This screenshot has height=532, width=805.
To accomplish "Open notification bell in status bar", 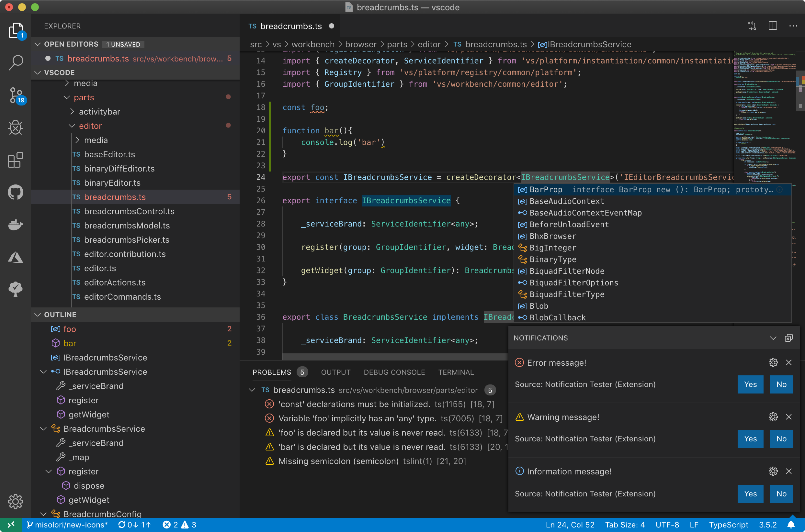I will pos(791,525).
